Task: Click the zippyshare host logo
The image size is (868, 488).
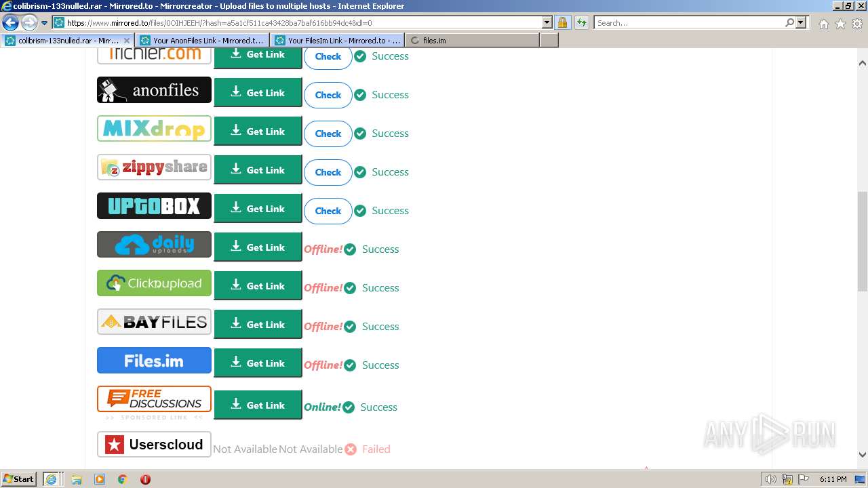Action: [154, 167]
